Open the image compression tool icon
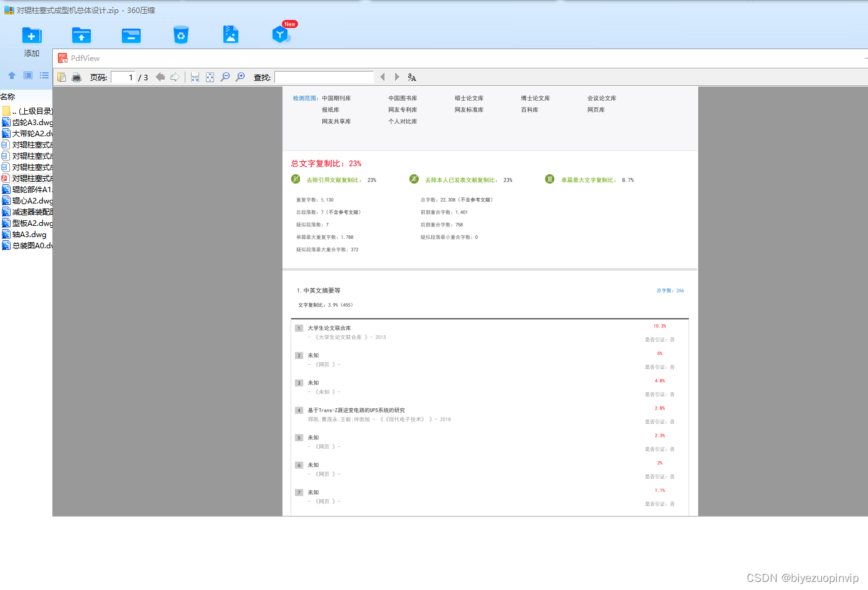 (231, 34)
